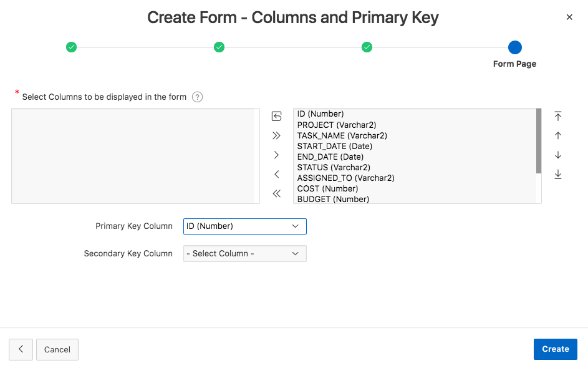The width and height of the screenshot is (588, 368).
Task: Go back using the previous arrow button
Action: coord(21,349)
